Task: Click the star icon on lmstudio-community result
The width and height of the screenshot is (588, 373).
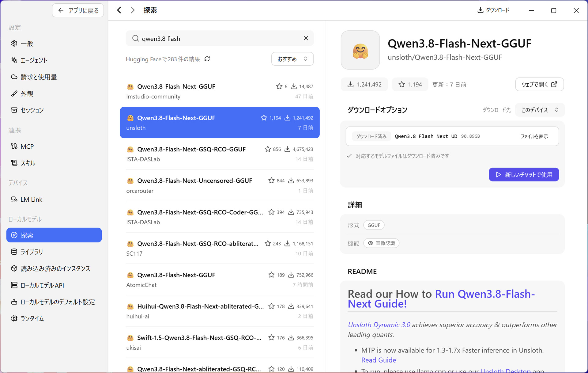Action: tap(279, 86)
